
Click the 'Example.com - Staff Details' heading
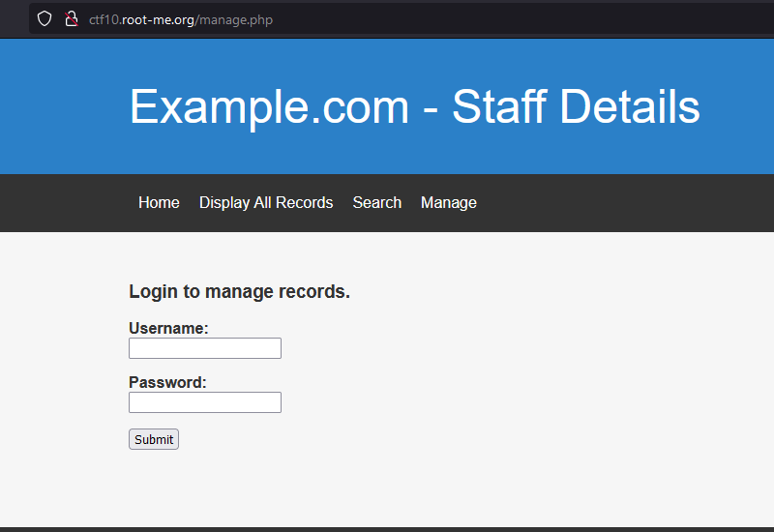click(x=414, y=106)
